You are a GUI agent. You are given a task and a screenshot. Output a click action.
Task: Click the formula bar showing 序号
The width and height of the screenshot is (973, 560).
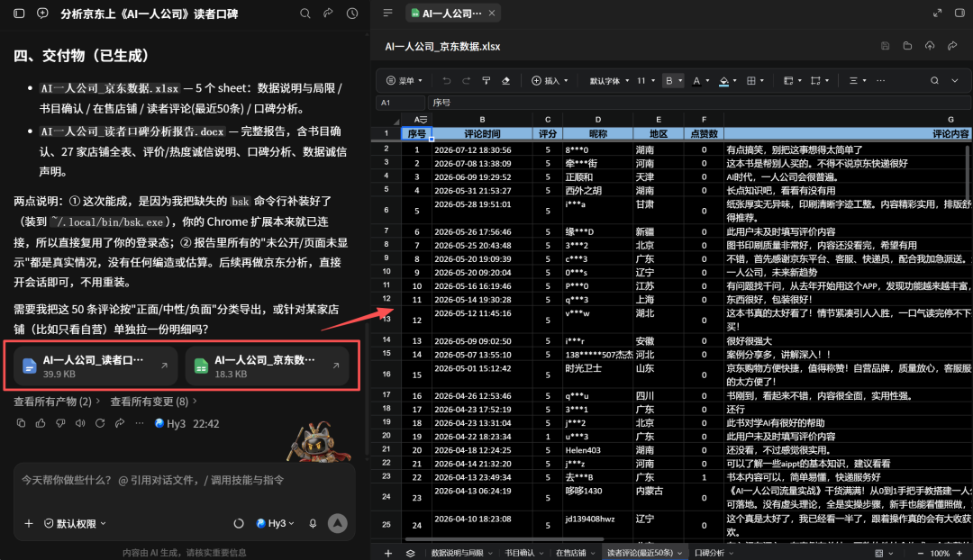click(699, 103)
